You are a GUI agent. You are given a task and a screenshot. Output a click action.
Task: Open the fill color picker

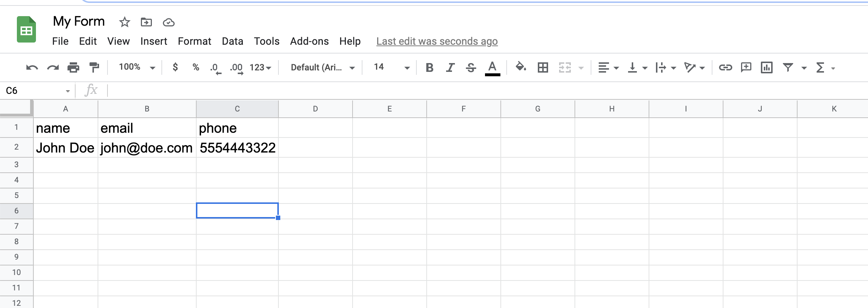521,67
